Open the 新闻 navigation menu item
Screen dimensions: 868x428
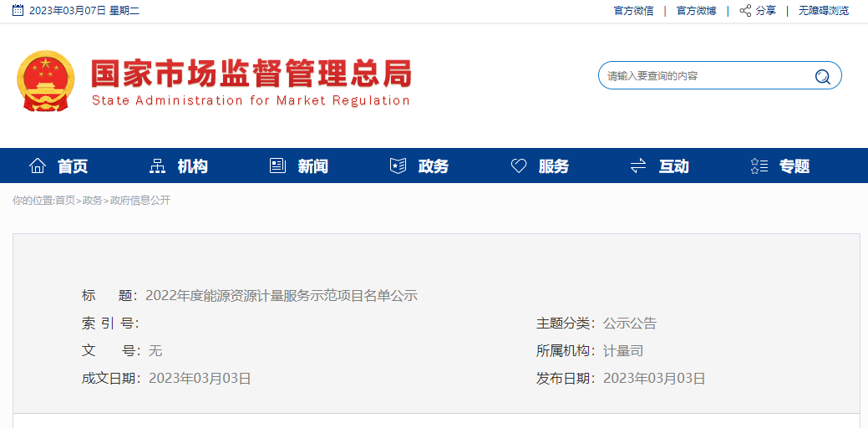312,166
